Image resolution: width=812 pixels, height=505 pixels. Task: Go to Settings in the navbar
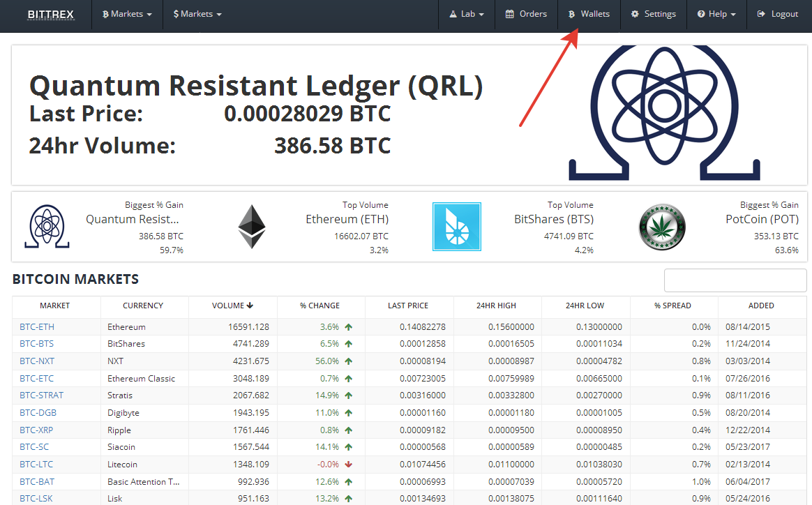(653, 14)
